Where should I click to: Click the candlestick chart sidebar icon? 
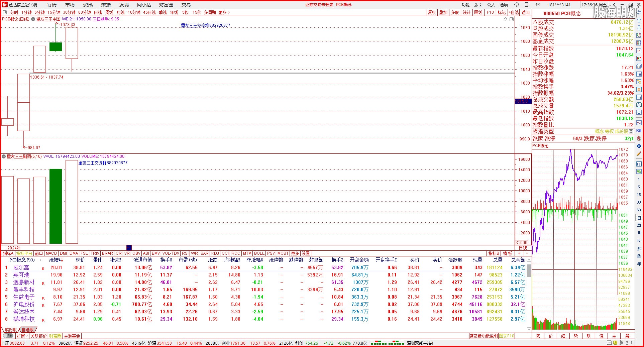point(639,59)
